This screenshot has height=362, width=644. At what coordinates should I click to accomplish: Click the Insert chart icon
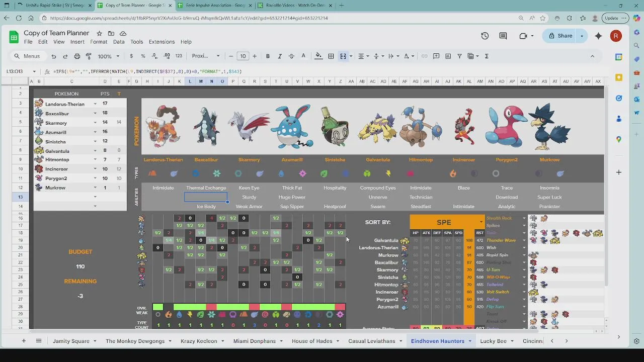click(448, 56)
